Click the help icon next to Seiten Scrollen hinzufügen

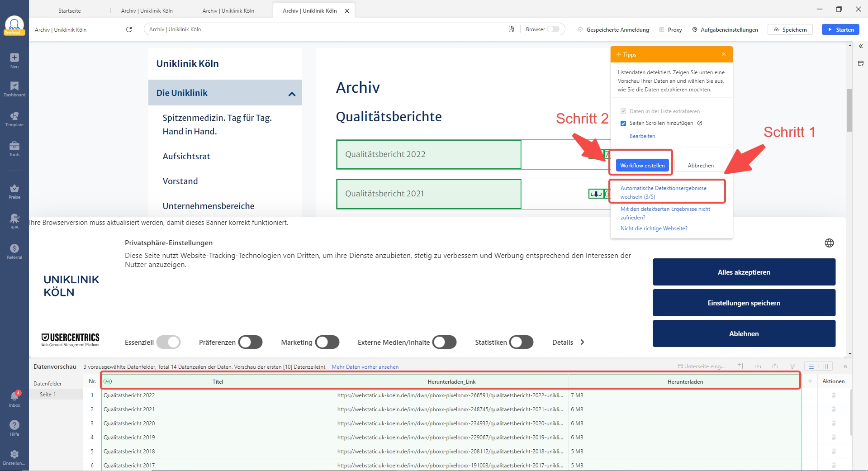point(700,123)
